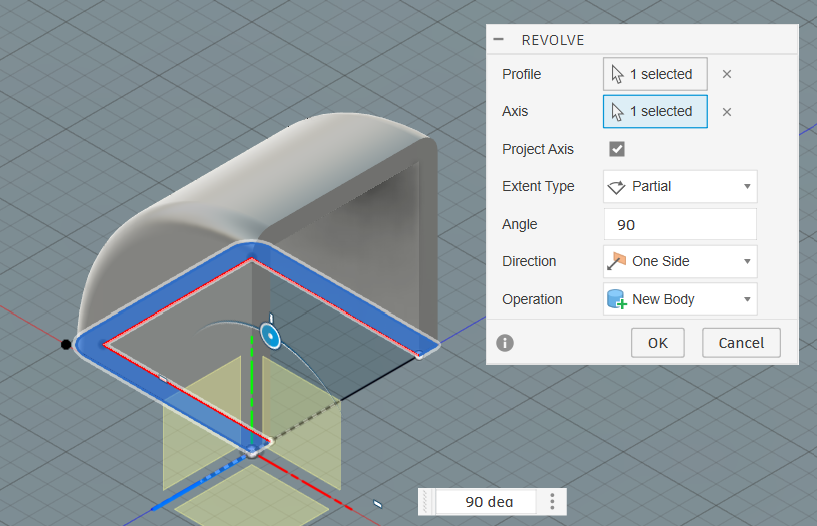
Task: Activate the Axis selector showing 1 selected
Action: [x=655, y=112]
